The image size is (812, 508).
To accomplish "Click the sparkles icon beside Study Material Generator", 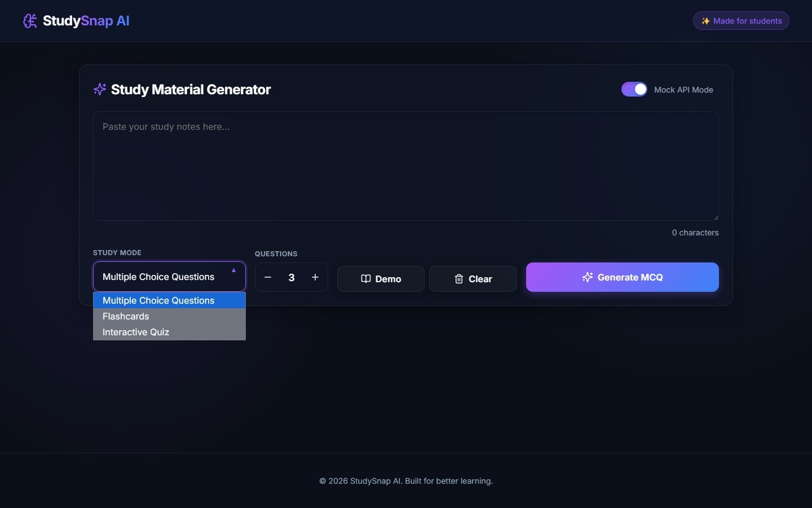I will [x=99, y=89].
